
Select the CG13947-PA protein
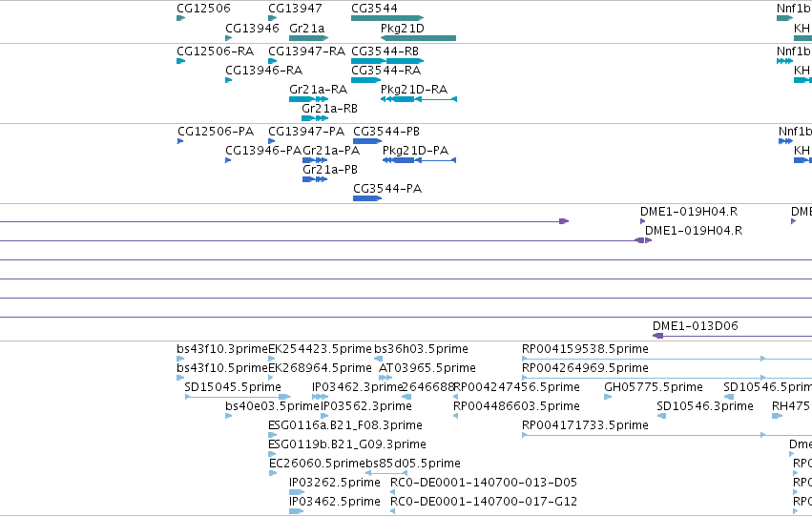(x=271, y=141)
